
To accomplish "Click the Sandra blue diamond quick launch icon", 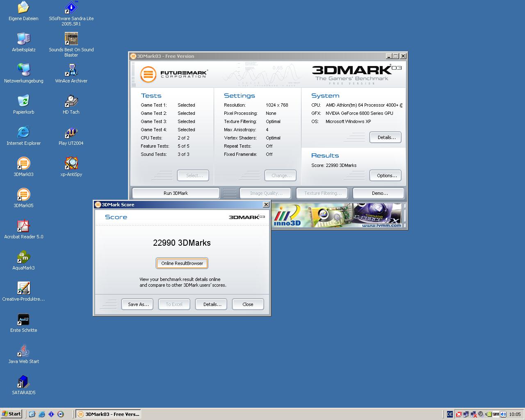I will click(51, 414).
